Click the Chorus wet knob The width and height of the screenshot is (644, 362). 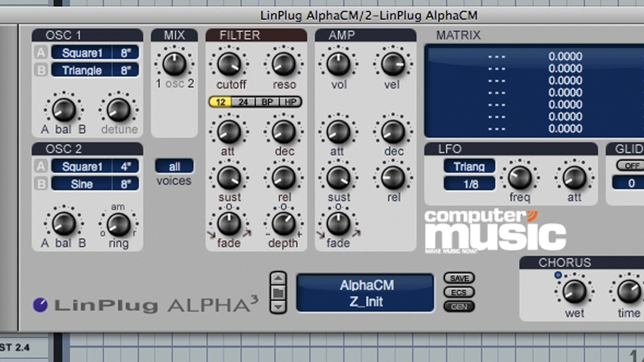pyautogui.click(x=574, y=292)
